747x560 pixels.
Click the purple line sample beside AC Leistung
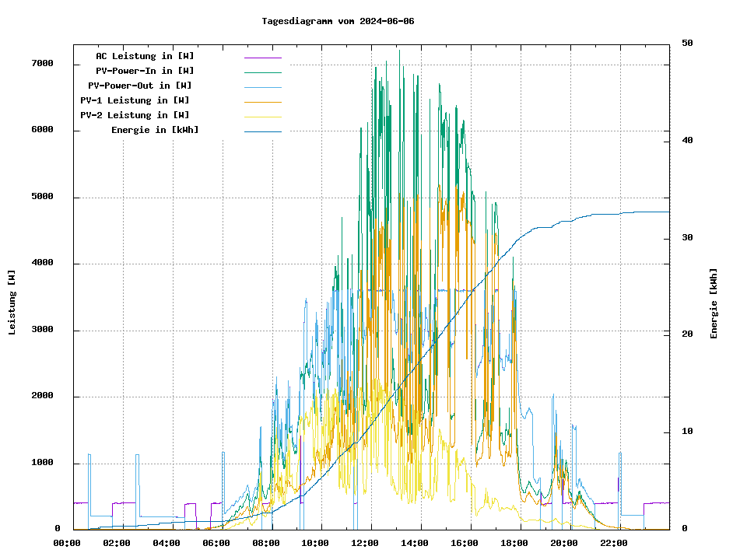262,58
